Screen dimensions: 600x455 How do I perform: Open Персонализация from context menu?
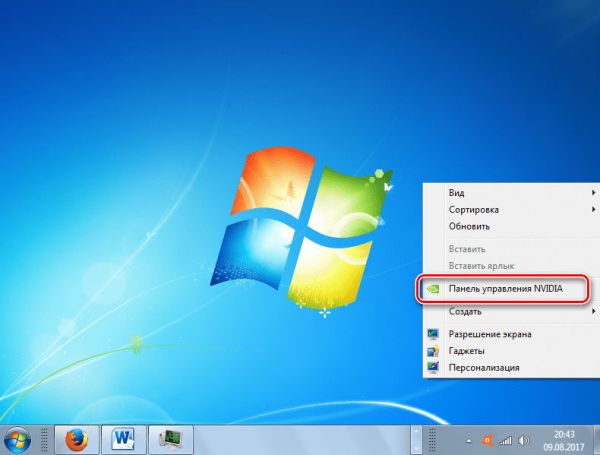tap(511, 368)
